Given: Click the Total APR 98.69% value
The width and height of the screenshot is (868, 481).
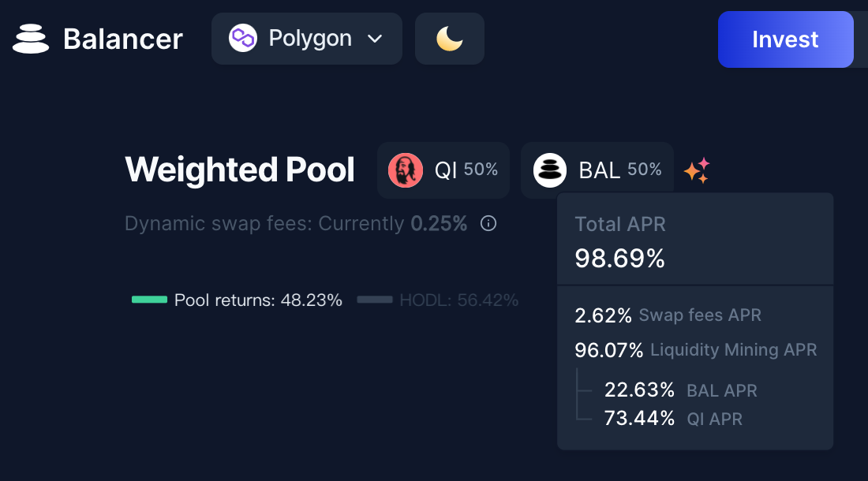Looking at the screenshot, I should click(x=620, y=258).
